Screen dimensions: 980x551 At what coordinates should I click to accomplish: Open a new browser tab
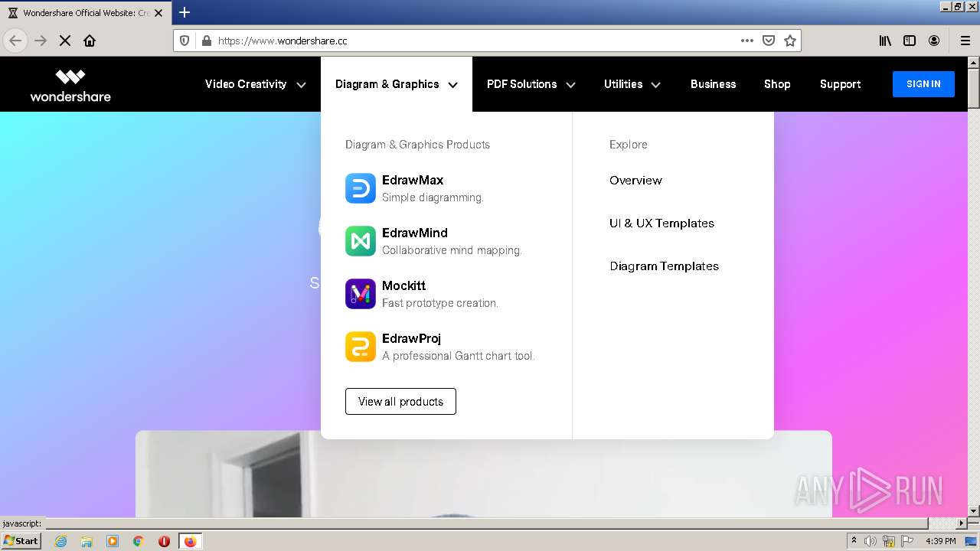coord(185,12)
